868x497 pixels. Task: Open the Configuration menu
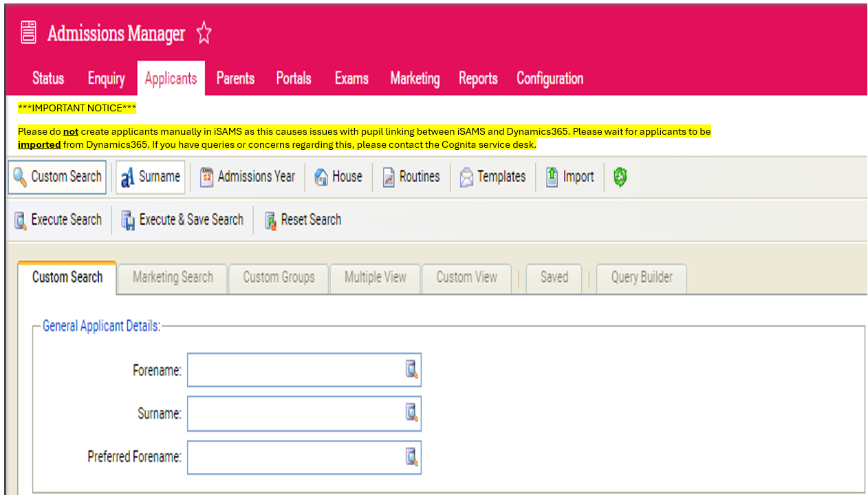pyautogui.click(x=550, y=78)
